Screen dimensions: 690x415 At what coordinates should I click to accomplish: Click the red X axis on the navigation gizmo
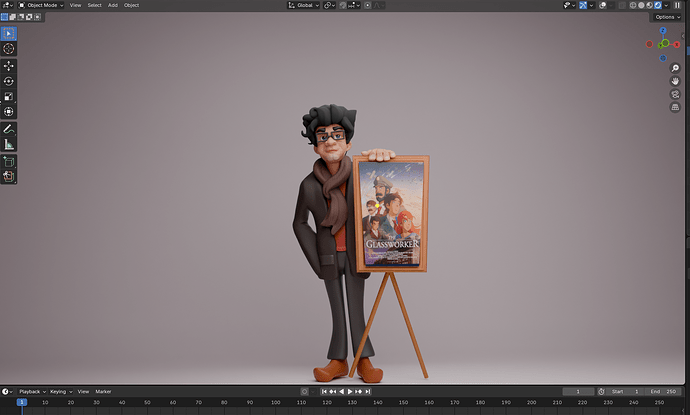(677, 44)
